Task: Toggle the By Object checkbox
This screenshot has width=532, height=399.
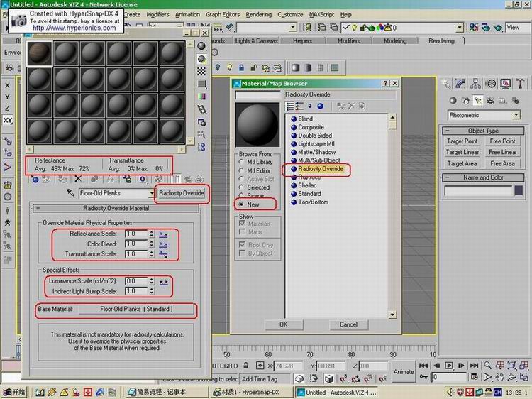Action: pyautogui.click(x=242, y=253)
